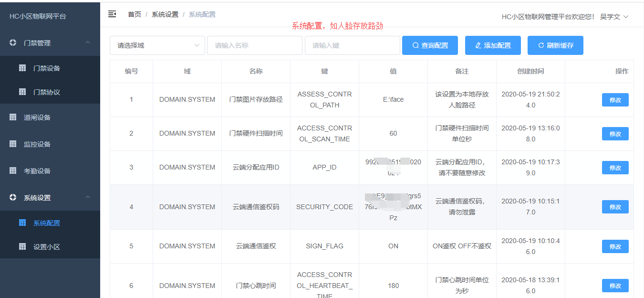Image resolution: width=644 pixels, height=298 pixels.
Task: Click the grid icon beside 监控设备
Action: [13, 144]
